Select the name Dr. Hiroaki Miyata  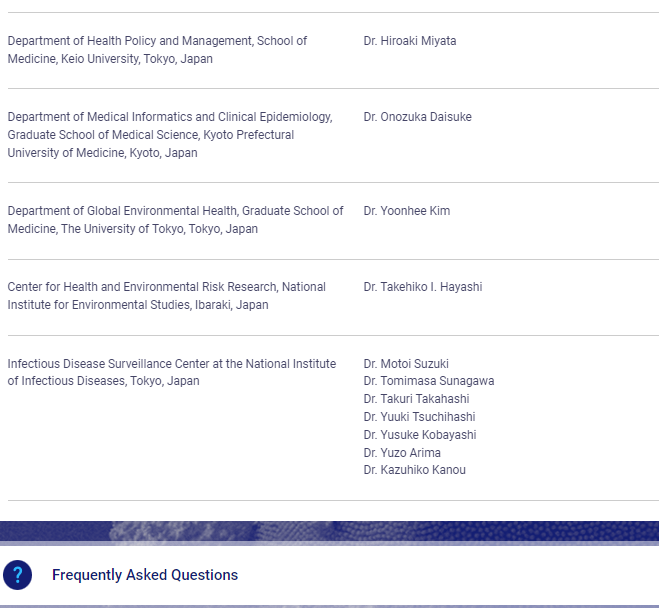(409, 41)
